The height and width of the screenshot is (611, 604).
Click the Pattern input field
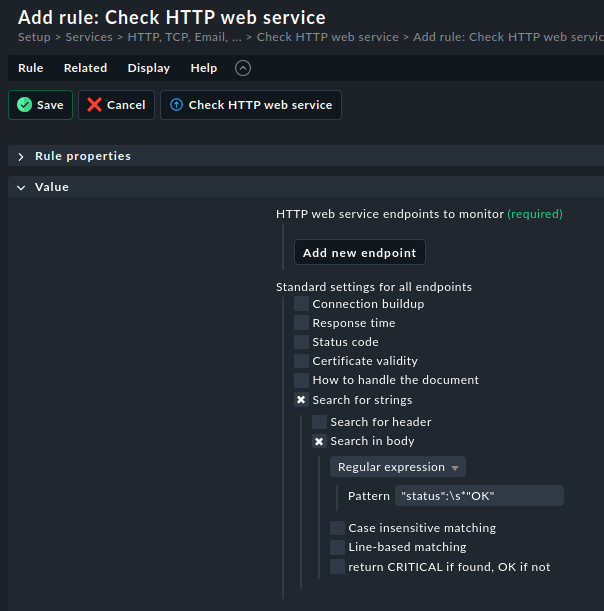479,496
